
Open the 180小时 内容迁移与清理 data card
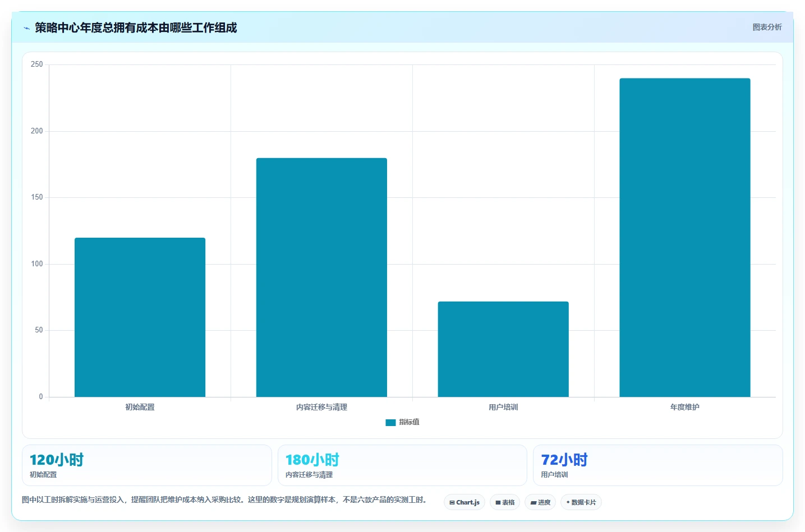[x=402, y=465]
